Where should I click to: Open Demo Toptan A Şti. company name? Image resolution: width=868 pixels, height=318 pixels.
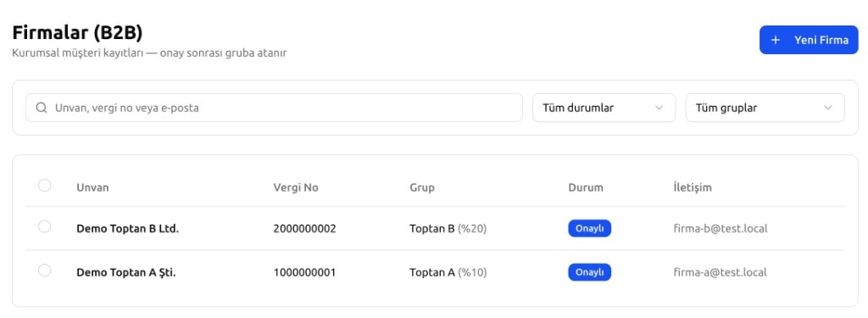coord(126,272)
